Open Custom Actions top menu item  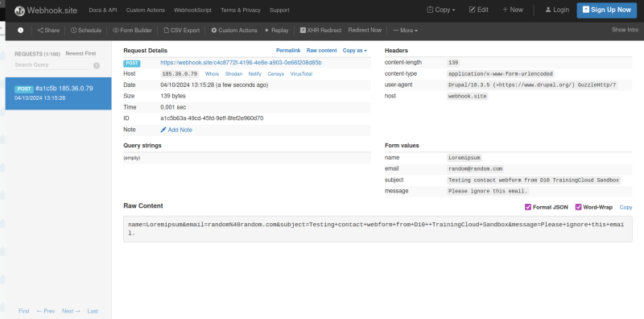[x=146, y=10]
